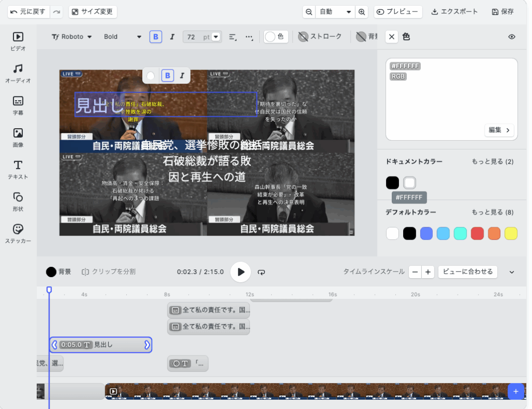Open the 画像 (Image) tab
Viewport: 532px width, 409px height.
click(x=18, y=137)
